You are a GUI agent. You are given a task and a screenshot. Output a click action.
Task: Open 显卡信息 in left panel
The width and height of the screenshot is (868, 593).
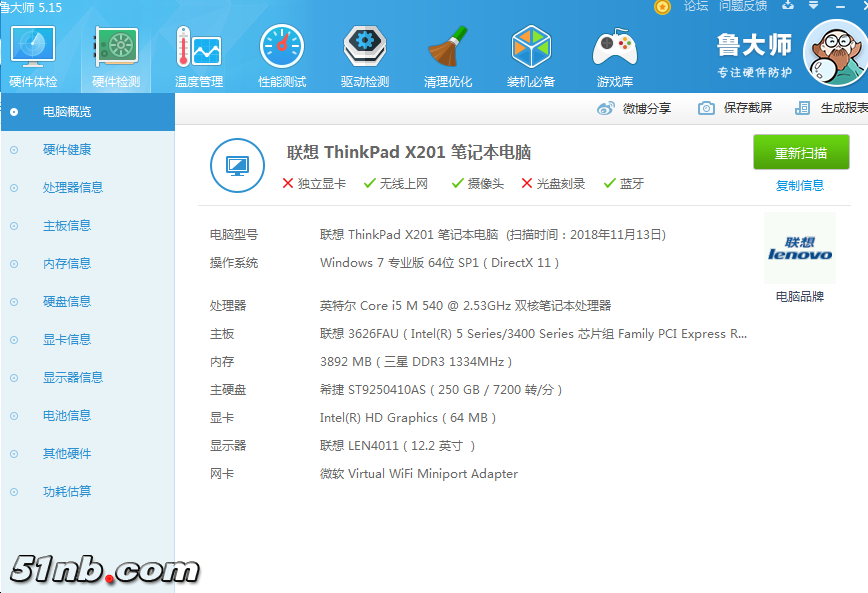(x=66, y=340)
